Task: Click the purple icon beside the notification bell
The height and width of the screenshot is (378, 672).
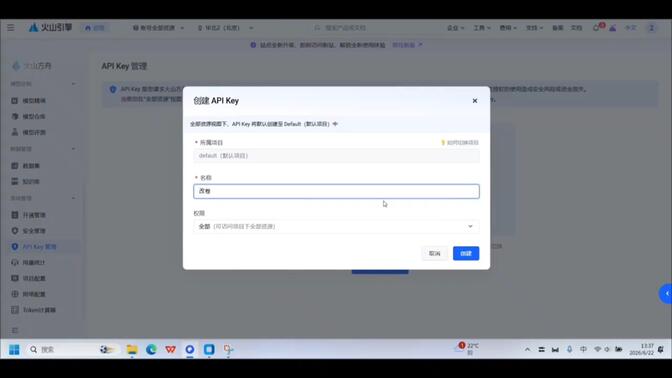Action: click(x=613, y=28)
